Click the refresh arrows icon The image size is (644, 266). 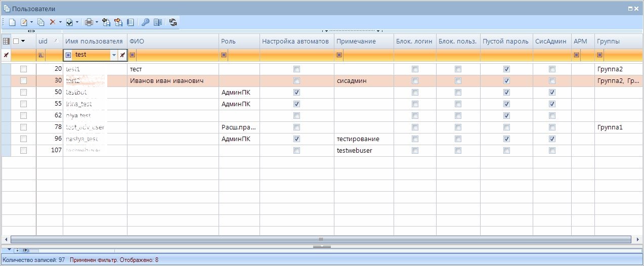[x=173, y=22]
